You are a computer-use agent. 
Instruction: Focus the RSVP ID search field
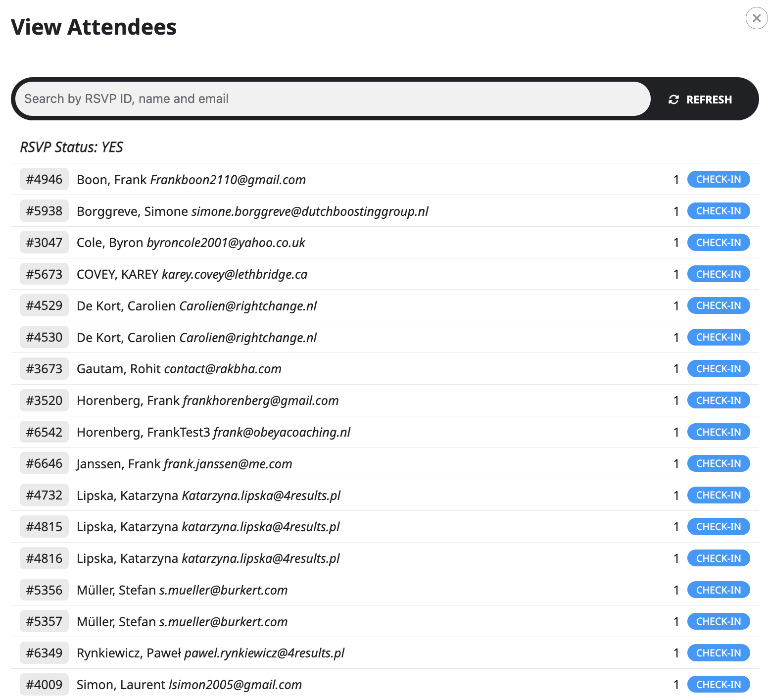click(x=333, y=99)
